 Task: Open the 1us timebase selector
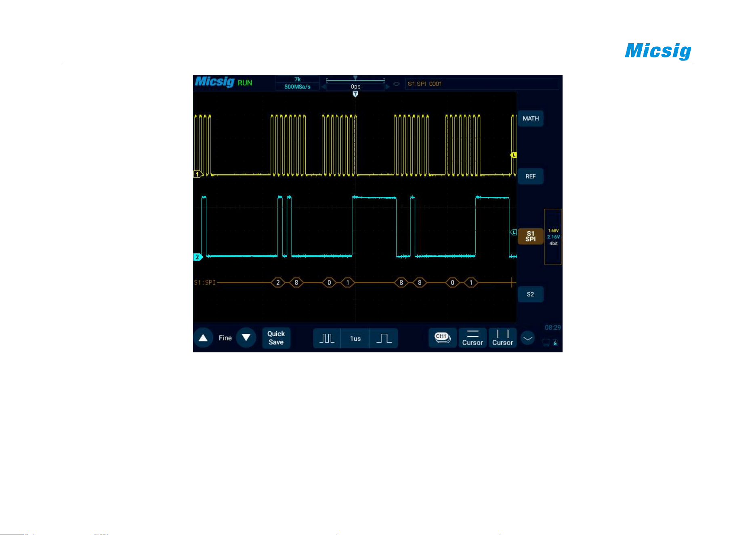click(355, 339)
